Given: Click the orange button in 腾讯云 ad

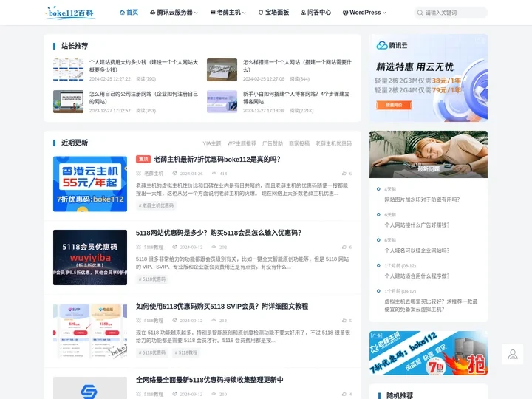Looking at the screenshot, I should tap(394, 105).
